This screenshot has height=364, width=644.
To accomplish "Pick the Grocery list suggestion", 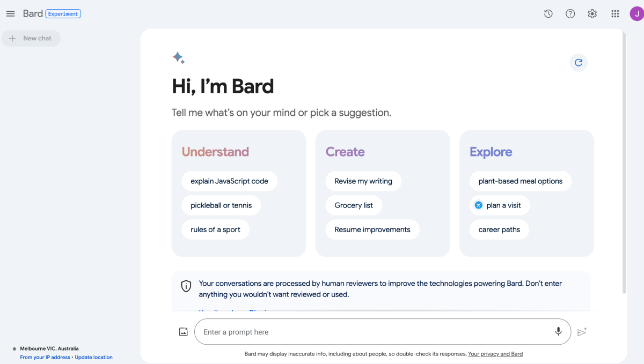I will coord(354,205).
